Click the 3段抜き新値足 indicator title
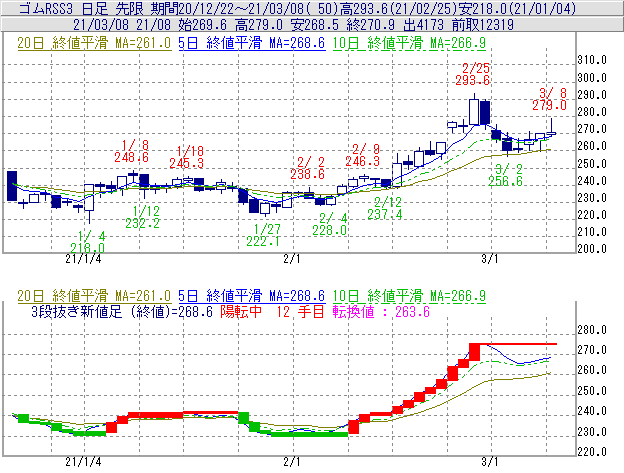Image resolution: width=624 pixels, height=473 pixels. coord(70,312)
